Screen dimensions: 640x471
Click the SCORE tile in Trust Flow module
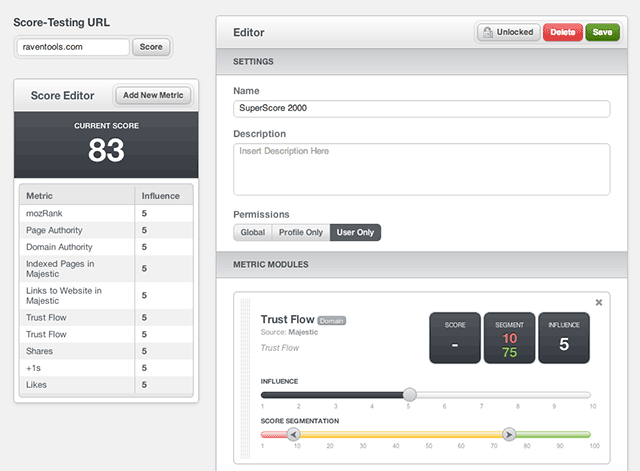click(455, 338)
